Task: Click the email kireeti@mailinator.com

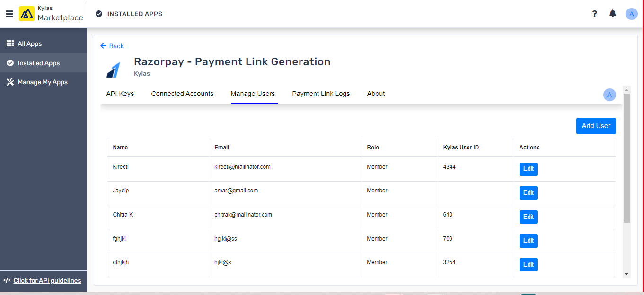Action: point(242,167)
